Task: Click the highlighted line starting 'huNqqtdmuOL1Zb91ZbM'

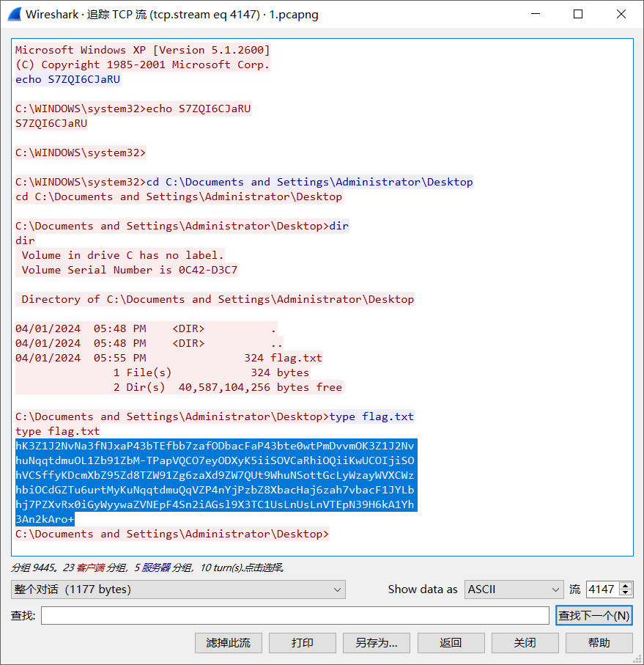Action: [215, 460]
